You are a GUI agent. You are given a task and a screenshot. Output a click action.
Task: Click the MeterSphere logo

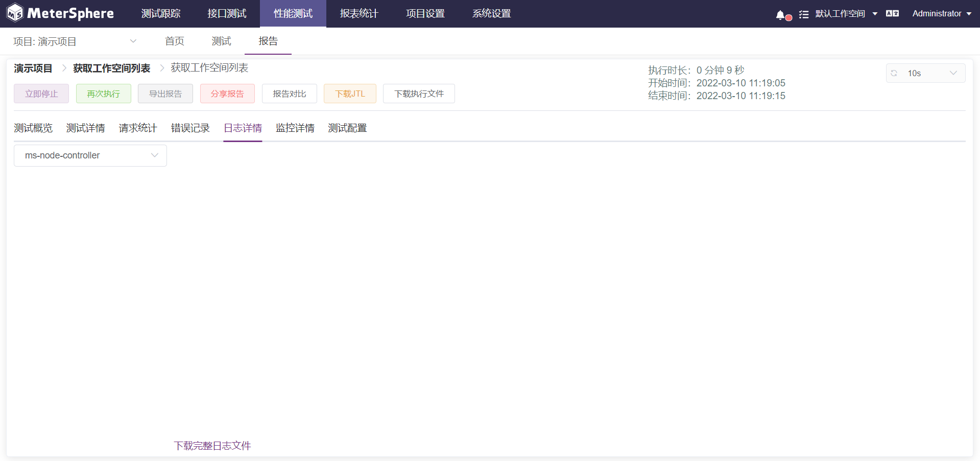[60, 13]
